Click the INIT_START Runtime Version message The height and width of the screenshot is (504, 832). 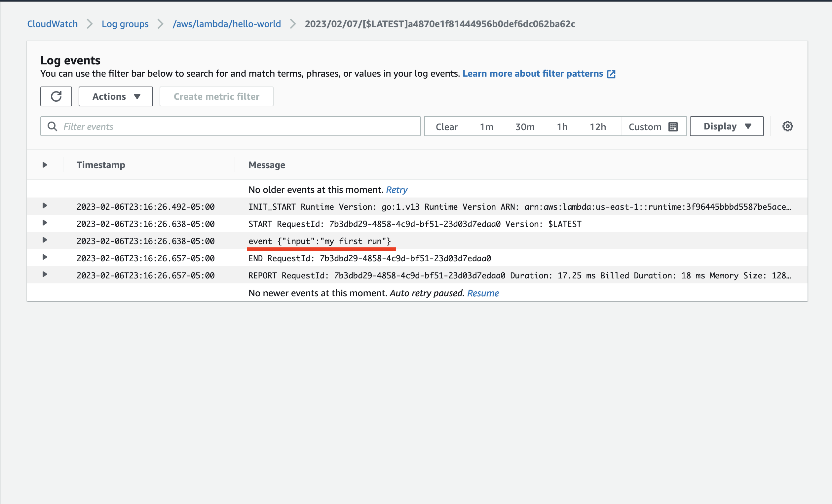click(520, 207)
